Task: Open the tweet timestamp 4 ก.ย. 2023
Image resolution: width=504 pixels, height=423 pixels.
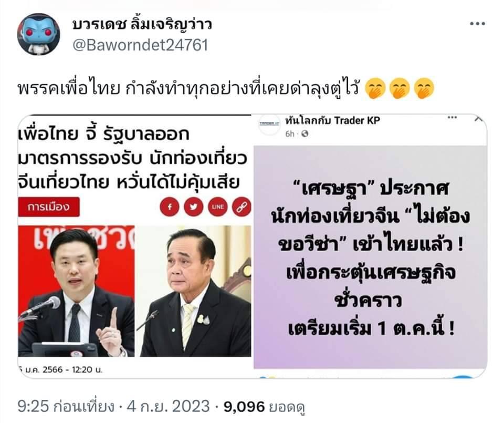Action: click(168, 407)
